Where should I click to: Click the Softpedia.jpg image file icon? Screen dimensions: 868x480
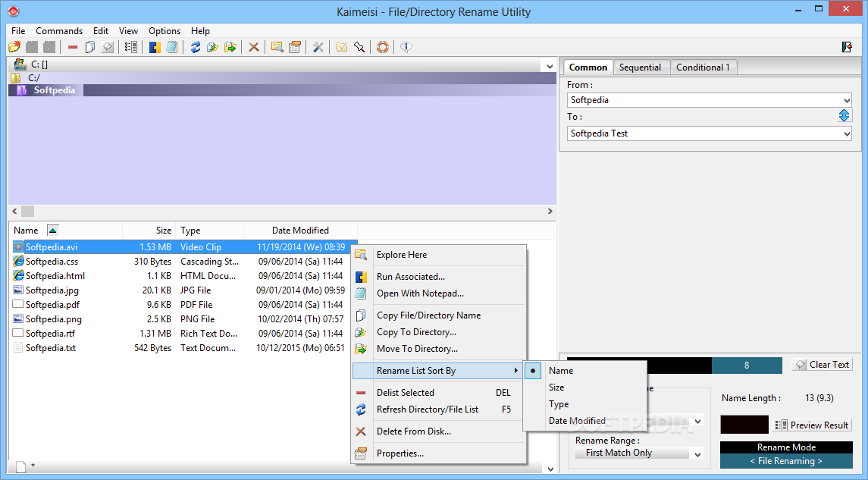(18, 290)
